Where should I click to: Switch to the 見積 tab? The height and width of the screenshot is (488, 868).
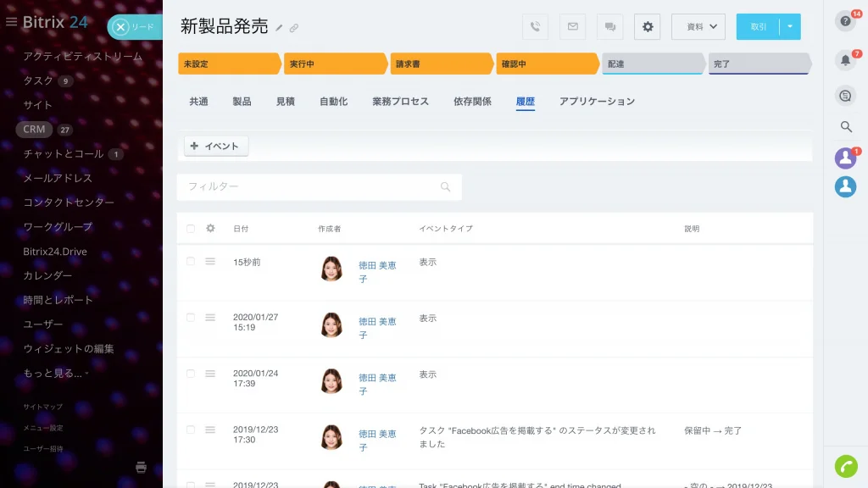click(286, 102)
